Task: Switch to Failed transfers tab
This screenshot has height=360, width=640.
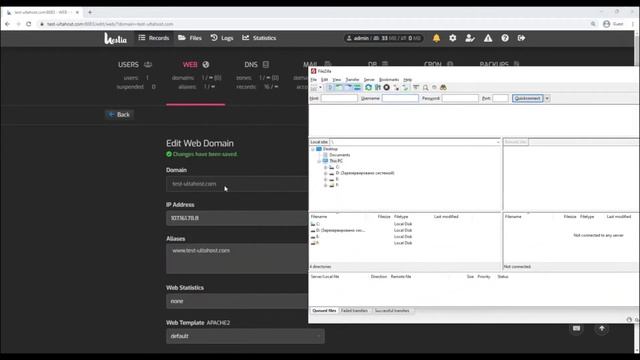Action: (x=354, y=311)
